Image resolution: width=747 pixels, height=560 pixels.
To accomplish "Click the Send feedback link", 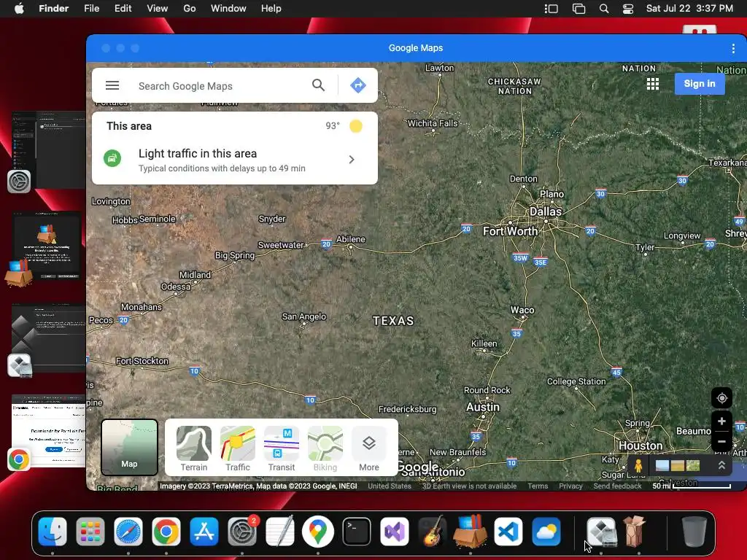I will point(617,486).
